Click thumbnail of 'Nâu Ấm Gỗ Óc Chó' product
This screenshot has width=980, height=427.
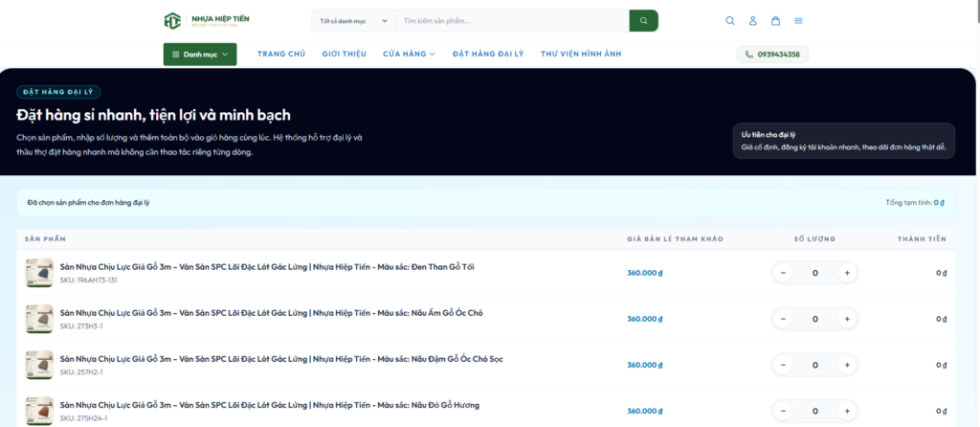pyautogui.click(x=38, y=319)
